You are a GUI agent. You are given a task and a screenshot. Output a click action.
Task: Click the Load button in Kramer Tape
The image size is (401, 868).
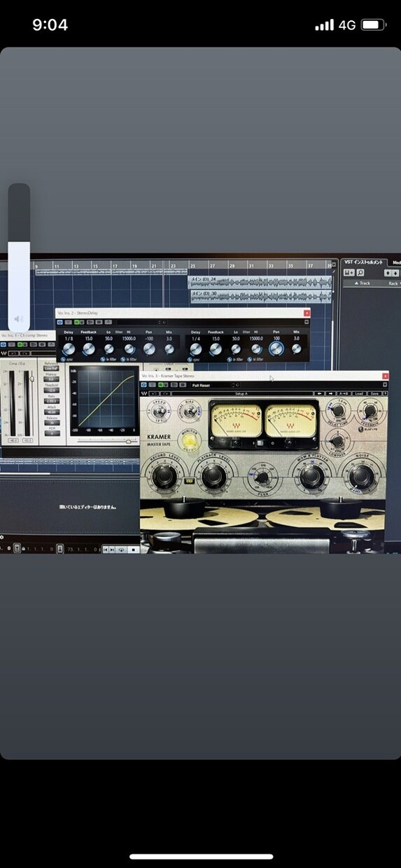click(358, 393)
